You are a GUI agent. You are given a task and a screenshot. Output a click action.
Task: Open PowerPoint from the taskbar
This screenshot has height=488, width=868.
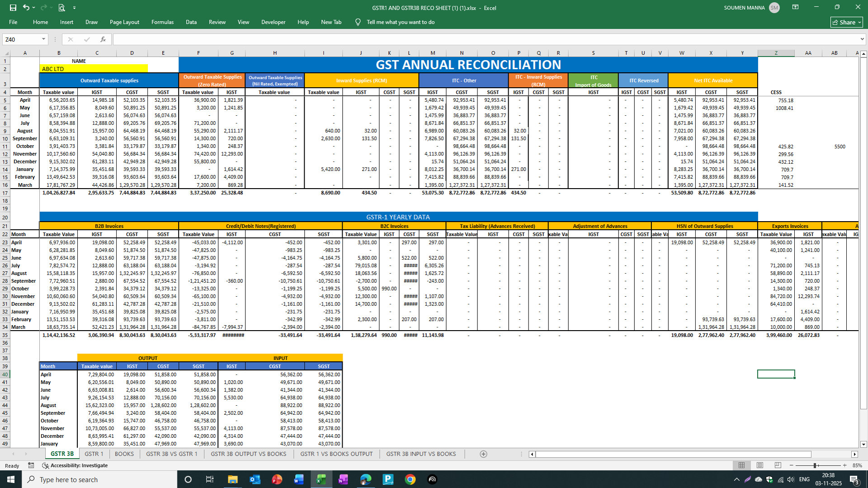point(277,479)
